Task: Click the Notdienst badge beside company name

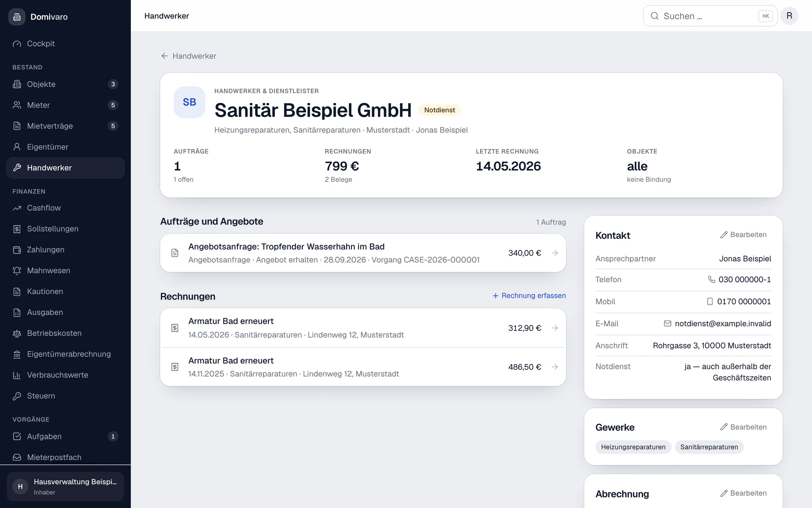Action: click(x=439, y=110)
